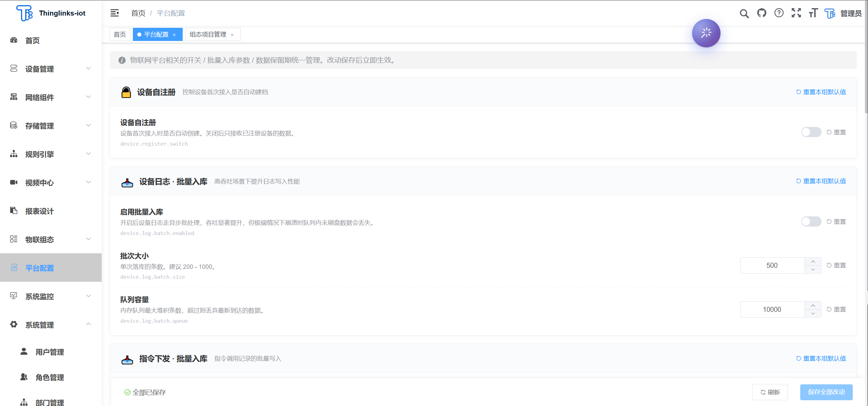Expand the 物联组态 menu
868x406 pixels.
[x=51, y=240]
